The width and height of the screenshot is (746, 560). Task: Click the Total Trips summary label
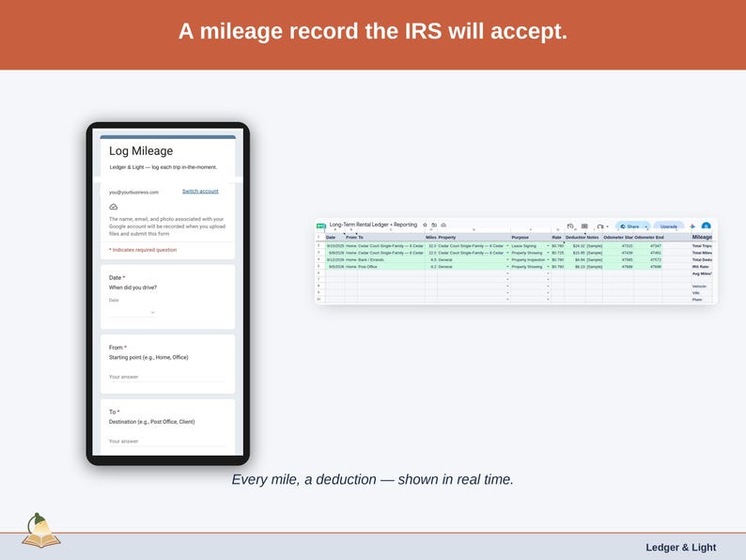pos(702,246)
